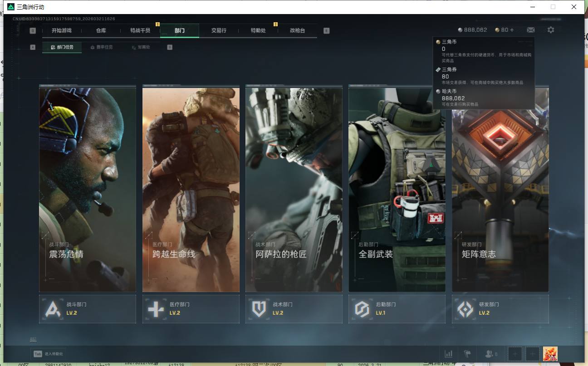Viewport: 588px width, 366px height.
Task: Switch to the 仓库 tab
Action: [101, 31]
